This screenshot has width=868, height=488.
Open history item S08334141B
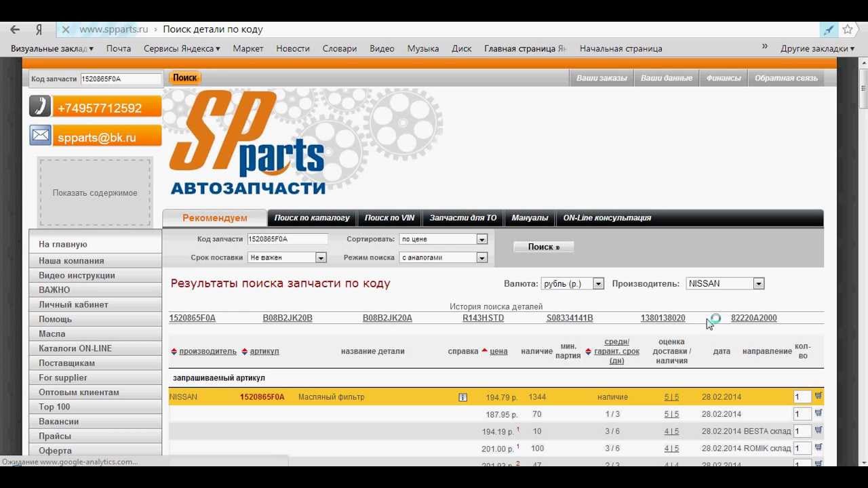click(x=570, y=319)
